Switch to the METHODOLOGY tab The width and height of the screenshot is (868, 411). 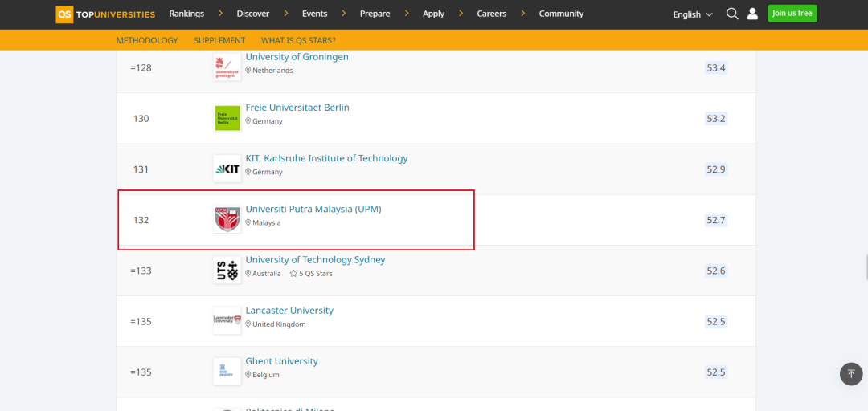click(147, 40)
